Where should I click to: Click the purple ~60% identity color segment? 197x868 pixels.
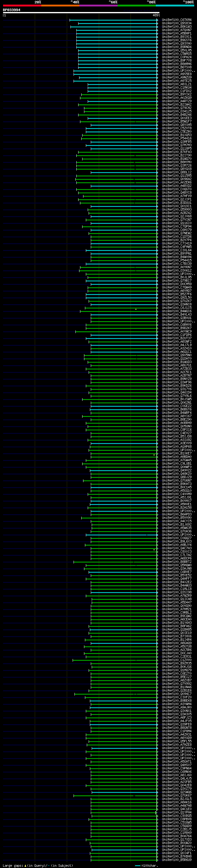pos(98,6)
